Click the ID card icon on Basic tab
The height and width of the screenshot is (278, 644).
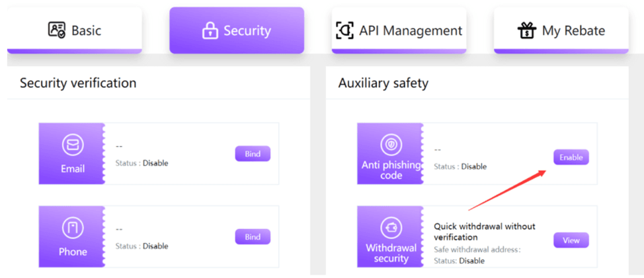pyautogui.click(x=57, y=30)
